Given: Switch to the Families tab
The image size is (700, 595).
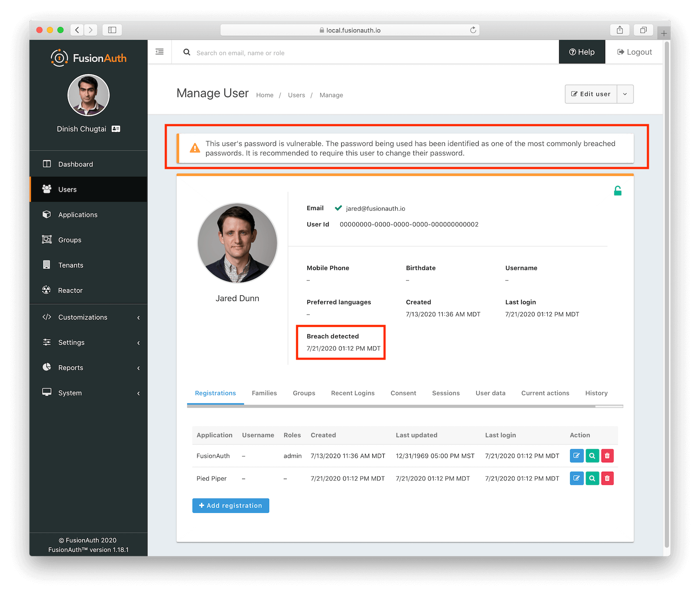Looking at the screenshot, I should coord(264,393).
